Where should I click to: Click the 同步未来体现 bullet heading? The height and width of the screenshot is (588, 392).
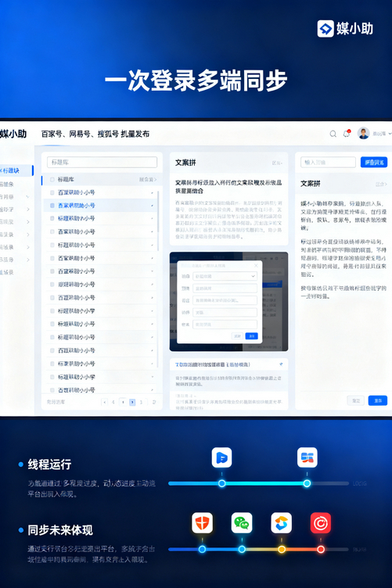[60, 530]
